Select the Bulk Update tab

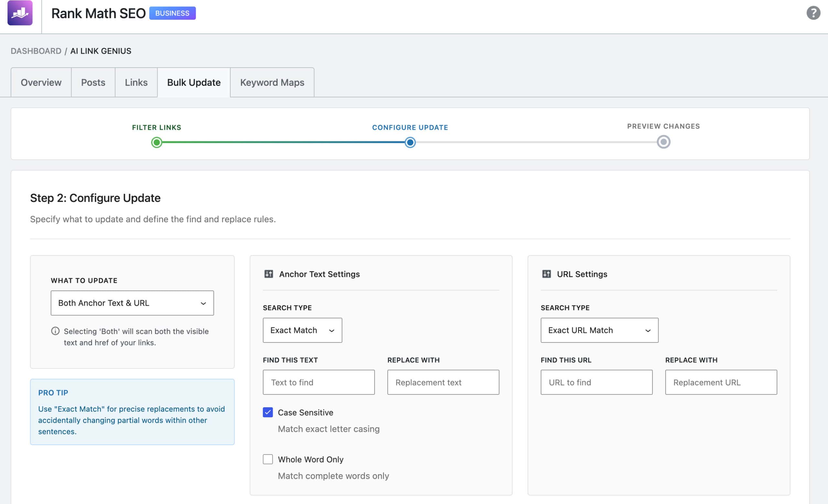pos(194,82)
